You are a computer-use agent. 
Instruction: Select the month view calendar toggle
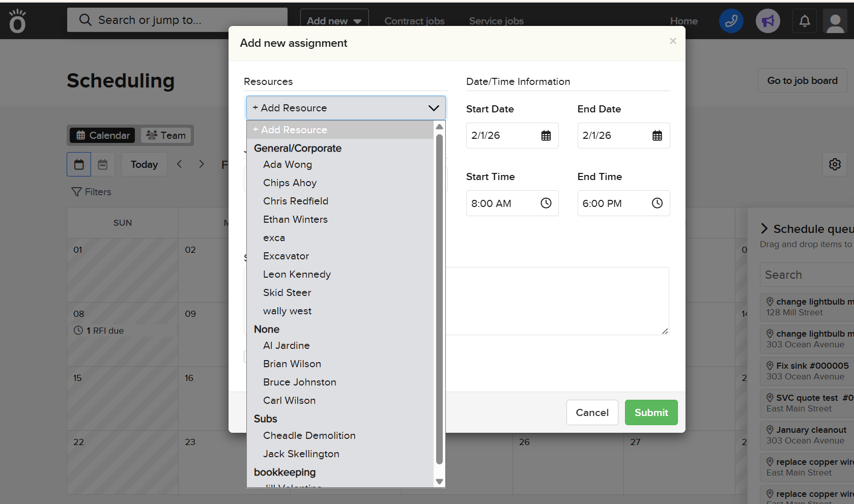point(79,164)
